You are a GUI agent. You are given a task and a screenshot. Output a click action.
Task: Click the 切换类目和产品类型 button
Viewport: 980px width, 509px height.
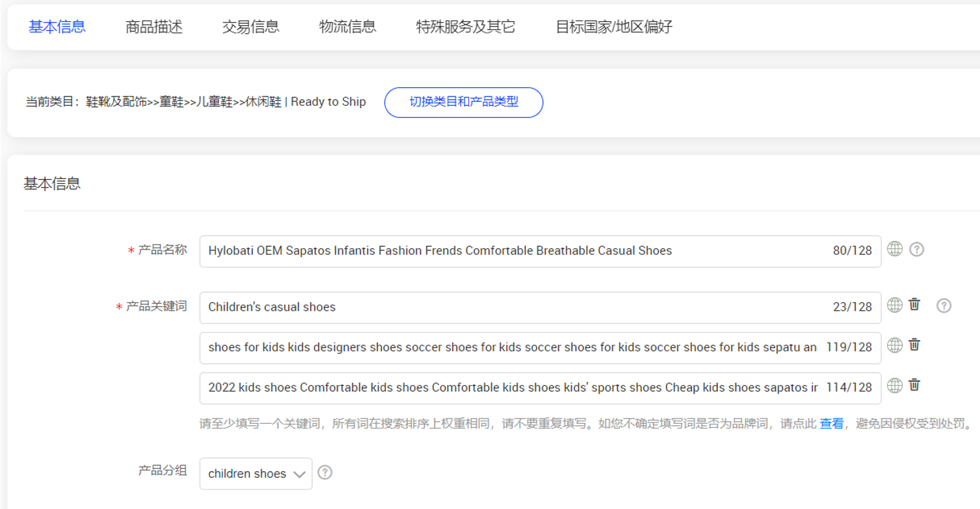[x=464, y=102]
